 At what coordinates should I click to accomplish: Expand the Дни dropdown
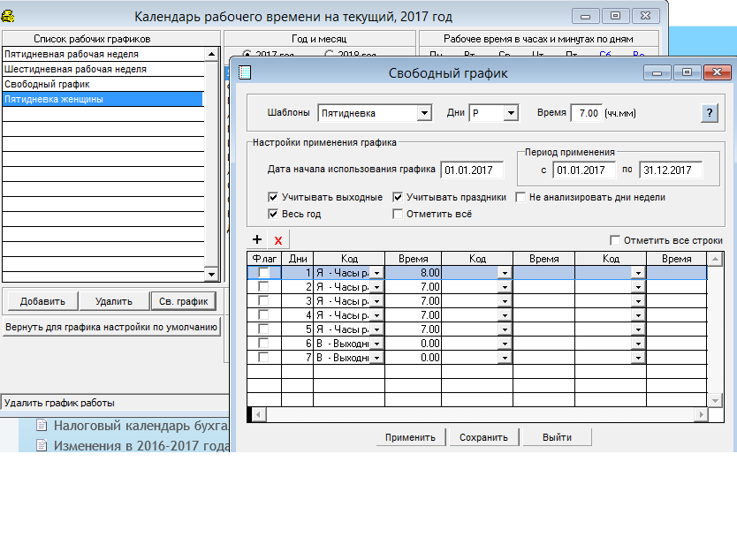click(x=510, y=113)
